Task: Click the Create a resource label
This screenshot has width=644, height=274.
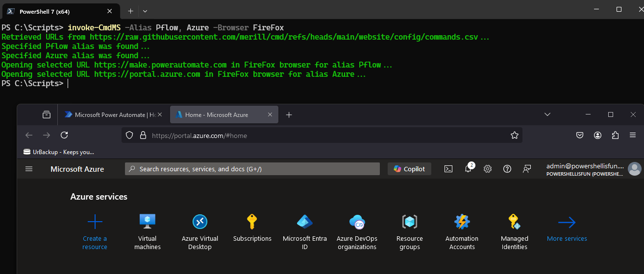Action: (x=95, y=243)
